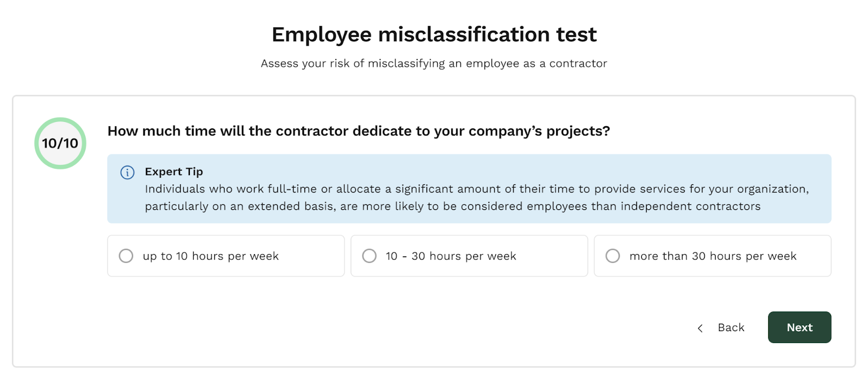The width and height of the screenshot is (868, 374).
Task: Click the info icon beside Expert Tip
Action: (127, 172)
